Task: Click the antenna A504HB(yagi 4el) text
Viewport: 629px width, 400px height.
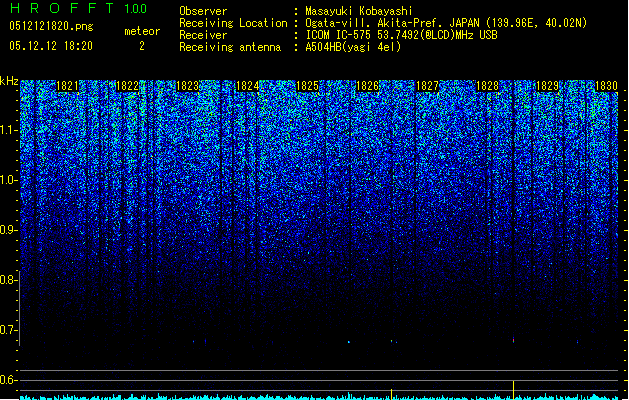Action: click(353, 47)
